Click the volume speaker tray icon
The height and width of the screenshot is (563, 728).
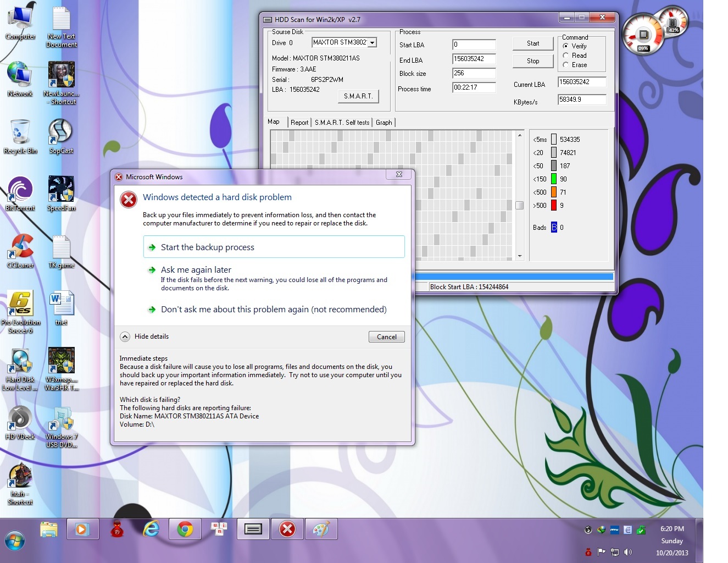(x=628, y=551)
